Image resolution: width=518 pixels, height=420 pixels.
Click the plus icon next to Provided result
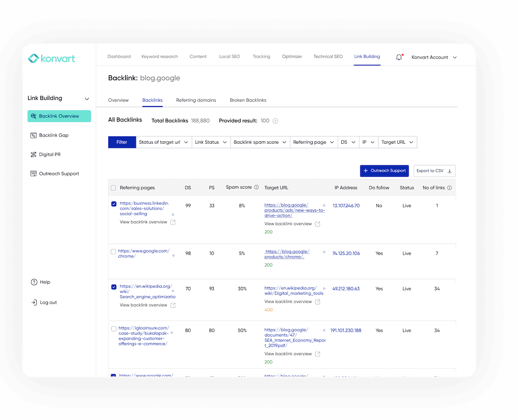tap(275, 121)
